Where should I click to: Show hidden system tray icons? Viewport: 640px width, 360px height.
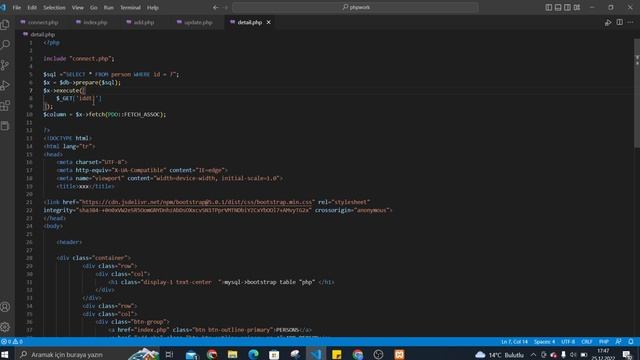pos(533,354)
